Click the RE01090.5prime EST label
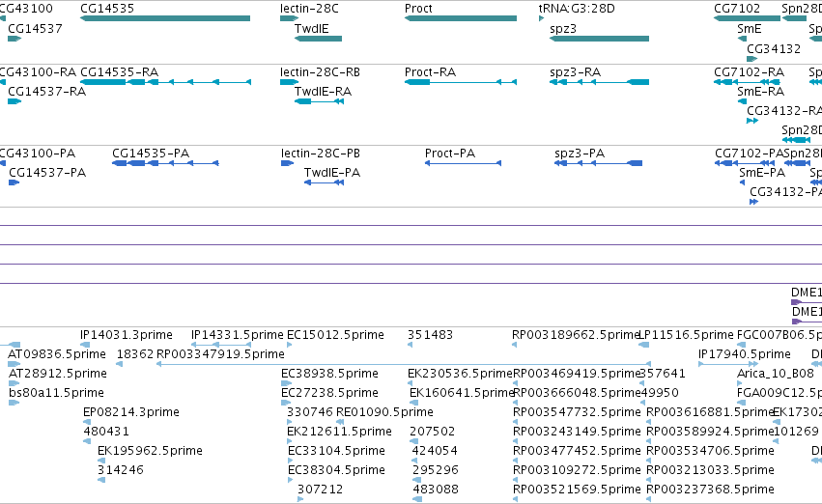This screenshot has height=504, width=822. pyautogui.click(x=384, y=411)
